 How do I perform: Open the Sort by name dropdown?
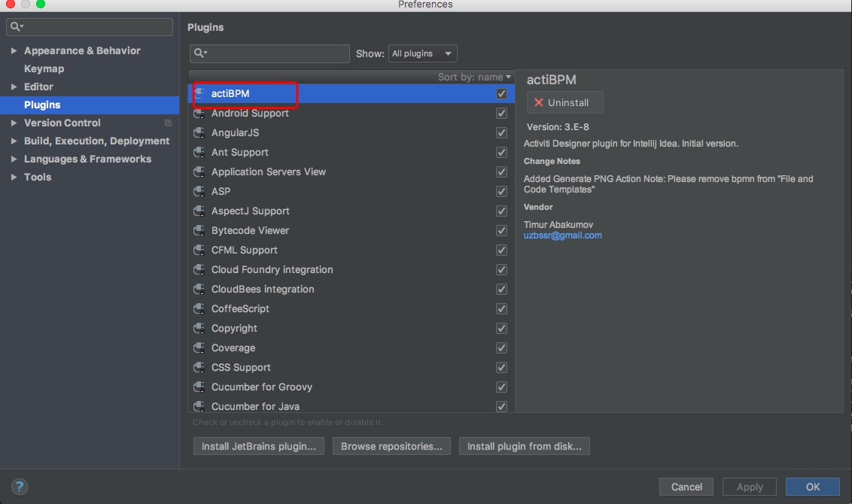click(474, 77)
